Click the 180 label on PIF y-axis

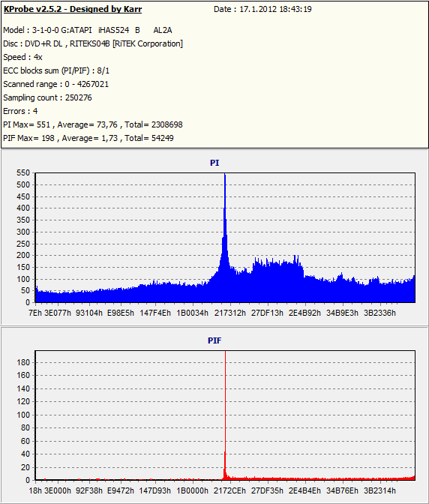click(23, 362)
